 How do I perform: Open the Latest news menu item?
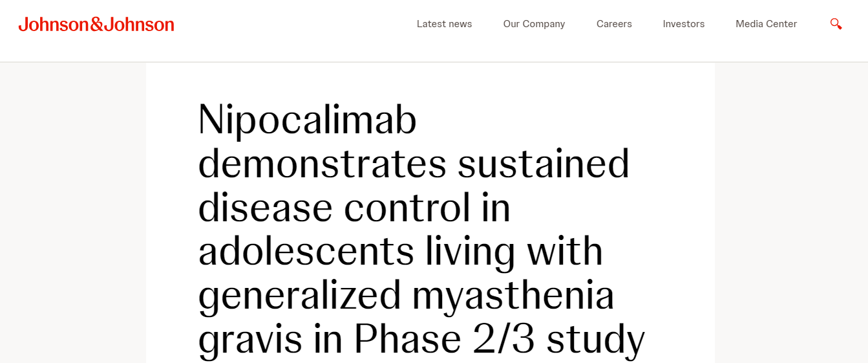pyautogui.click(x=444, y=24)
